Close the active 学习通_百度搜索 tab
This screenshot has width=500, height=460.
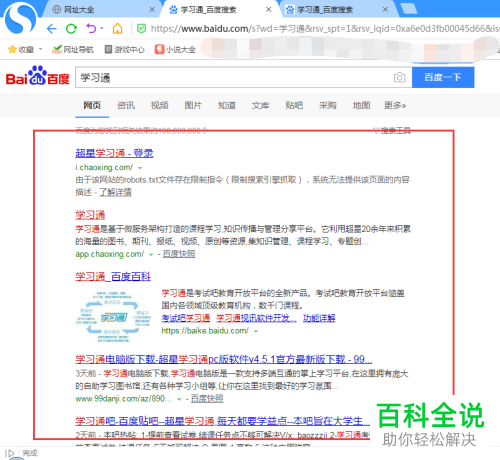point(268,10)
